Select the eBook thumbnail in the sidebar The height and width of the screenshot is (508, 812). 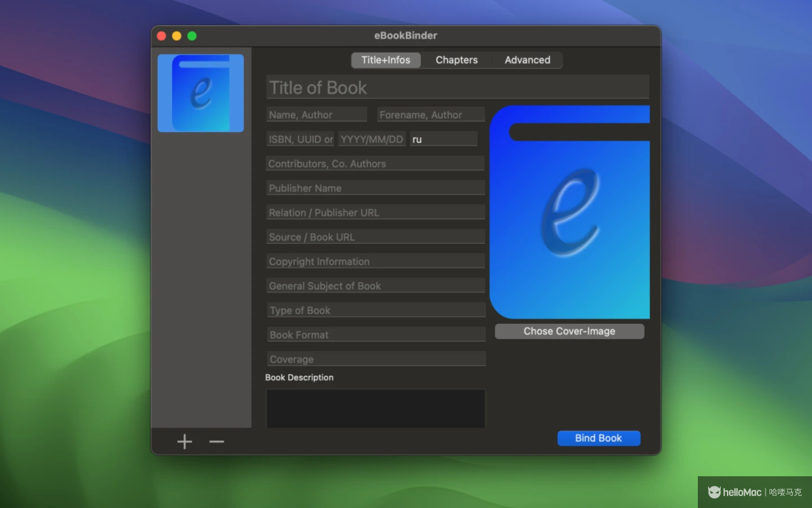point(200,93)
